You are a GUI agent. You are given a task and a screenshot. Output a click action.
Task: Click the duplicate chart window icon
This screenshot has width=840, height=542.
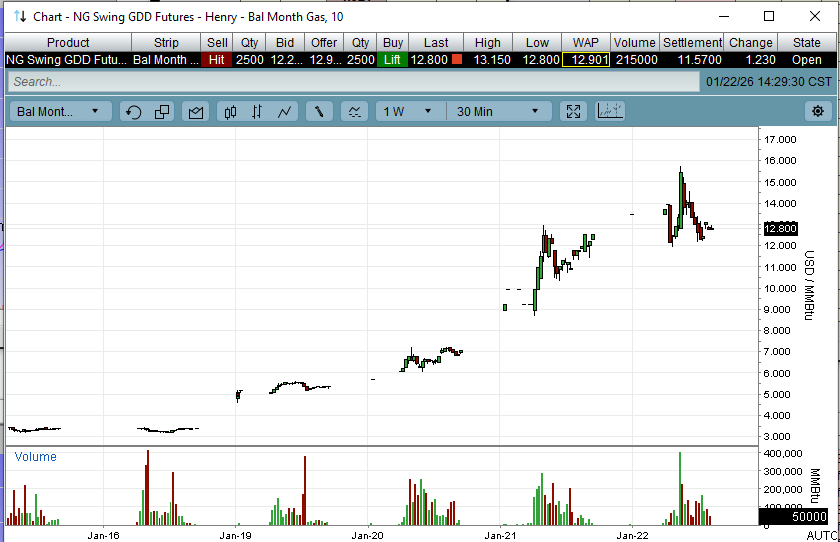click(x=162, y=111)
